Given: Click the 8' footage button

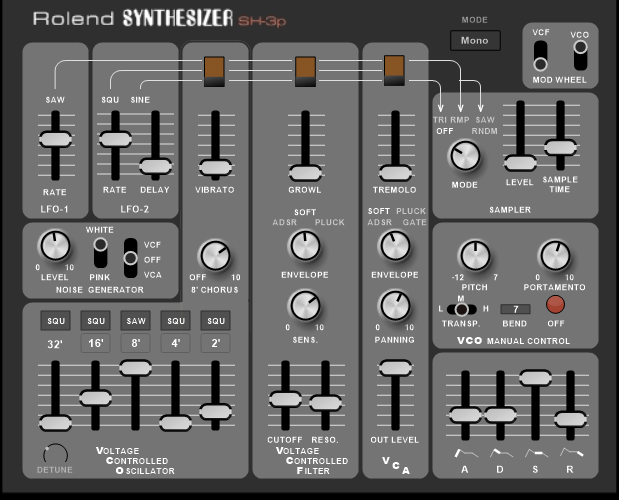Looking at the screenshot, I should coord(136,343).
